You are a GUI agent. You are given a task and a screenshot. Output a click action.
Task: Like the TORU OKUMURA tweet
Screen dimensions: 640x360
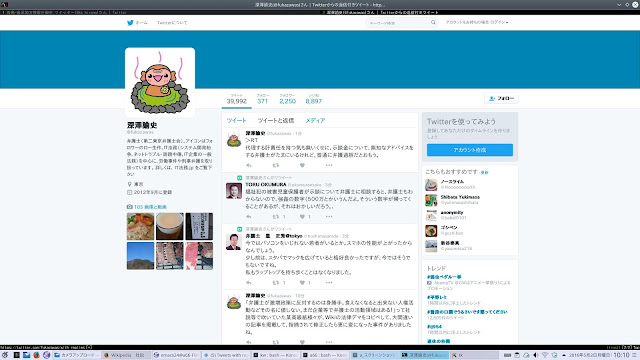click(x=302, y=217)
